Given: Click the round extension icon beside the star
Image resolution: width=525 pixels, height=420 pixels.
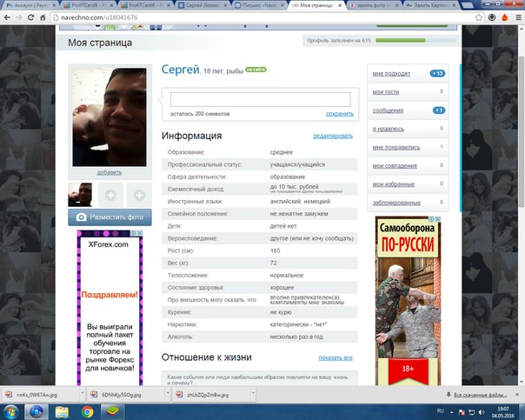Looking at the screenshot, I should click(492, 17).
